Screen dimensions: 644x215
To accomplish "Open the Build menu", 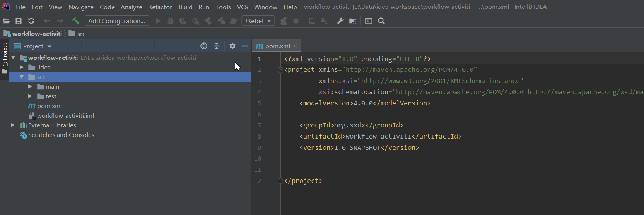I will click(186, 7).
